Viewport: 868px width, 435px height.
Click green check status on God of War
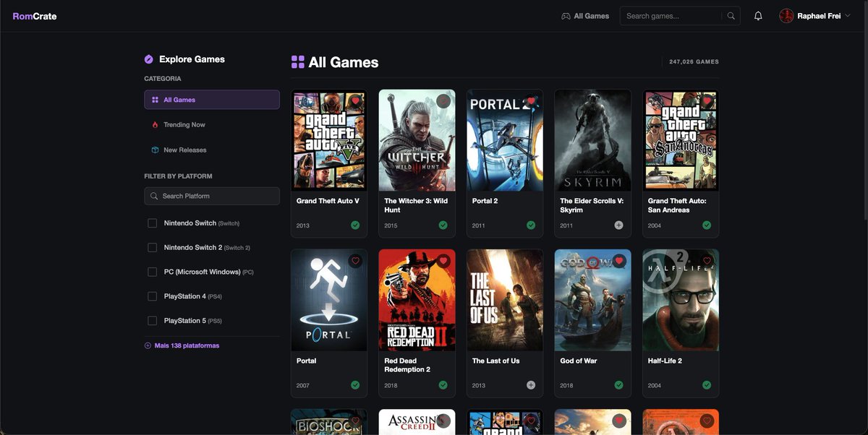click(x=618, y=385)
